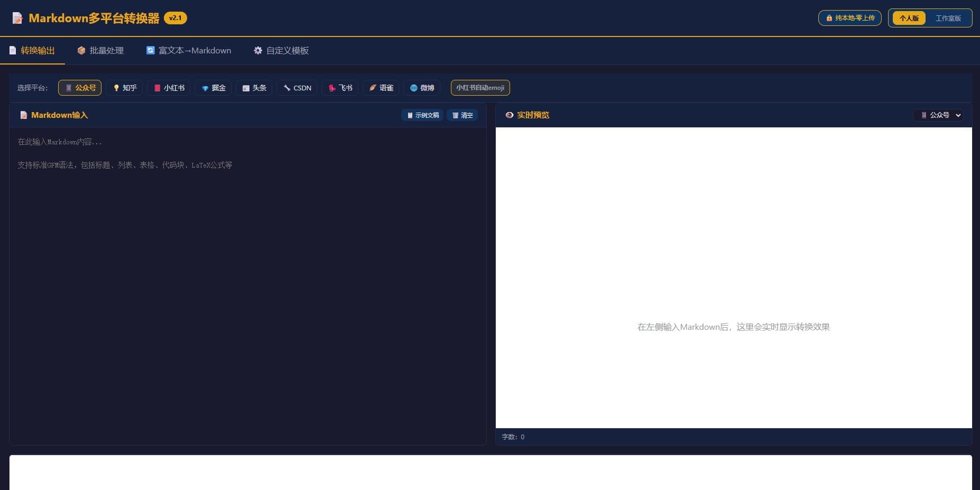The image size is (980, 490).
Task: Click the 在左侧输入Markdown后 preview placeholder text
Action: click(x=734, y=327)
